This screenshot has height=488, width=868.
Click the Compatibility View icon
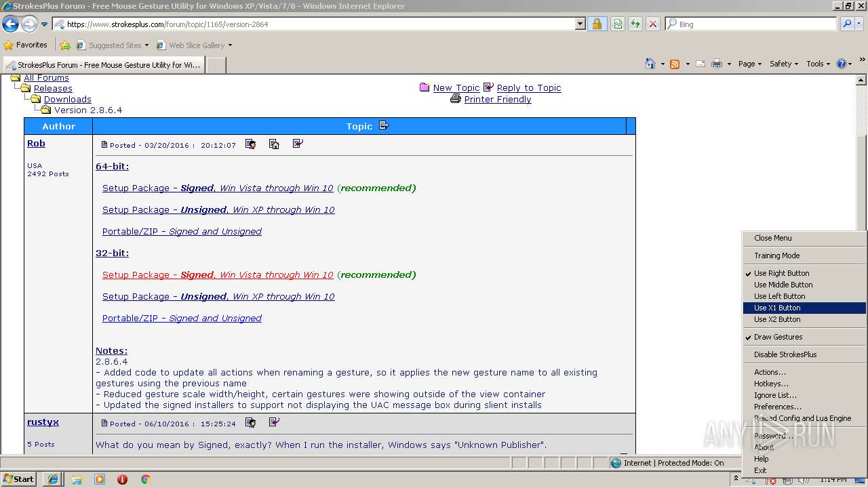pos(618,24)
